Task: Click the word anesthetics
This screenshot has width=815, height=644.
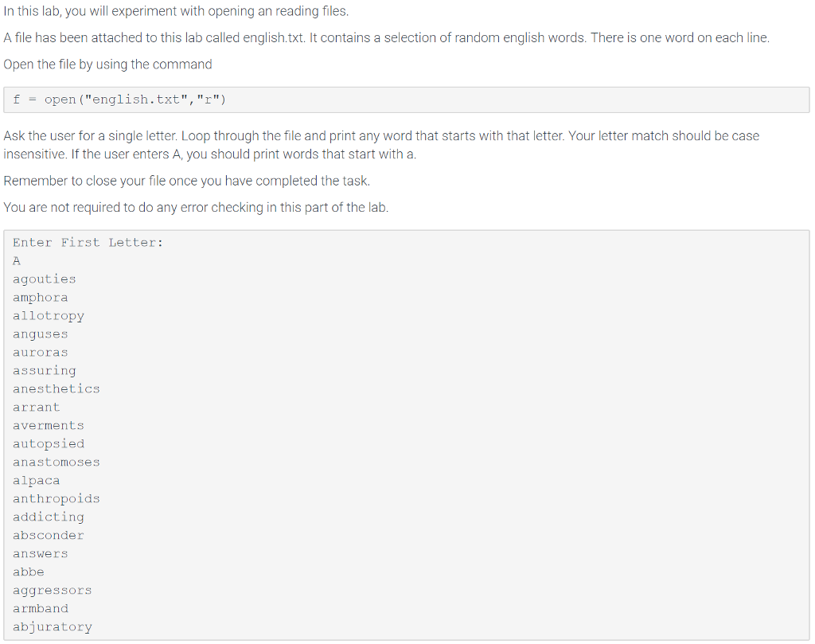Action: pos(57,388)
